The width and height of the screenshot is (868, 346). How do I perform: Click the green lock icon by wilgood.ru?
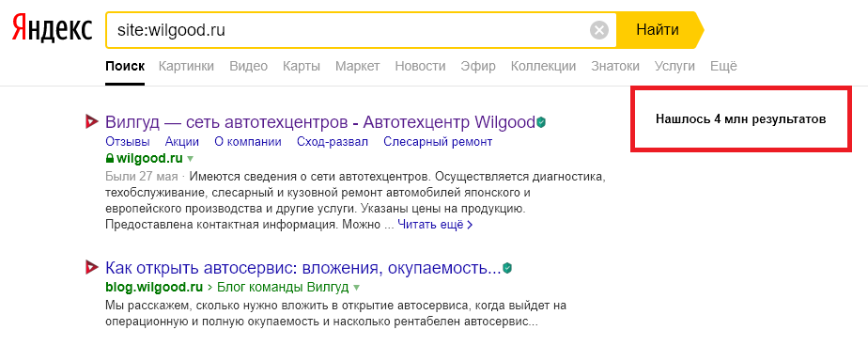(x=110, y=159)
